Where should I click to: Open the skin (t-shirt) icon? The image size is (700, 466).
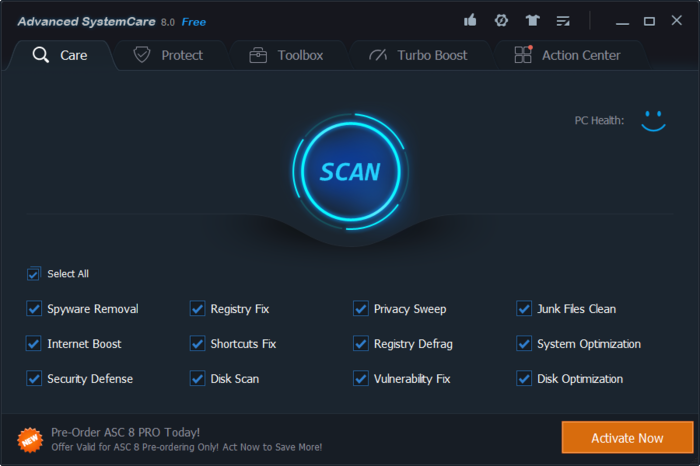tap(532, 20)
